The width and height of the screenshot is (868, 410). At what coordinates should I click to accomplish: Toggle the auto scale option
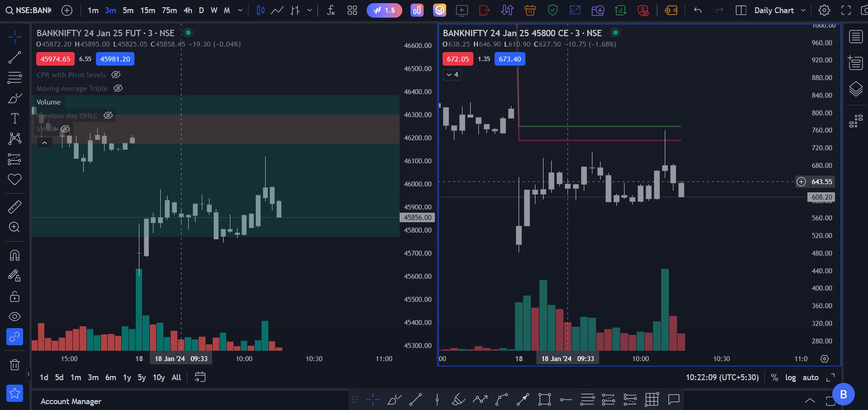(x=810, y=377)
